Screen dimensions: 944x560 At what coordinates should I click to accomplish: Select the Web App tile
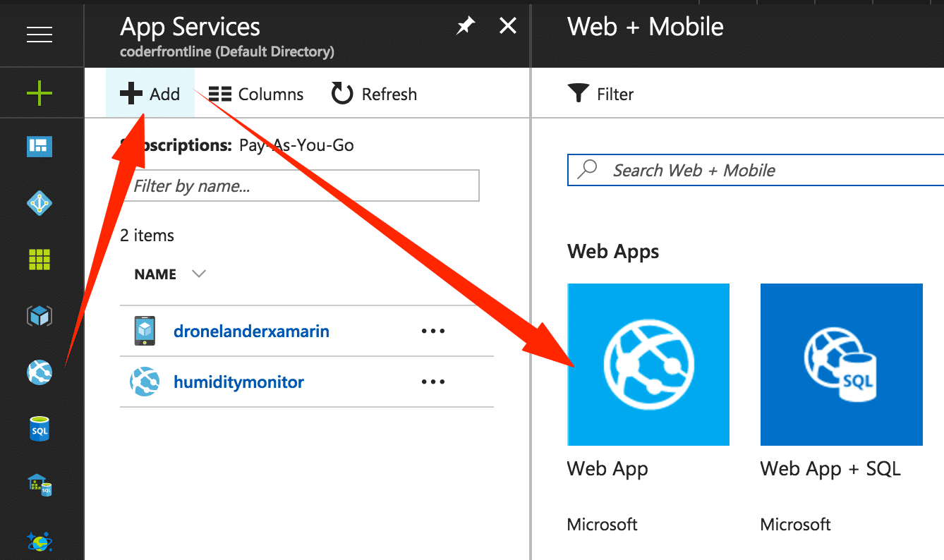tap(648, 365)
